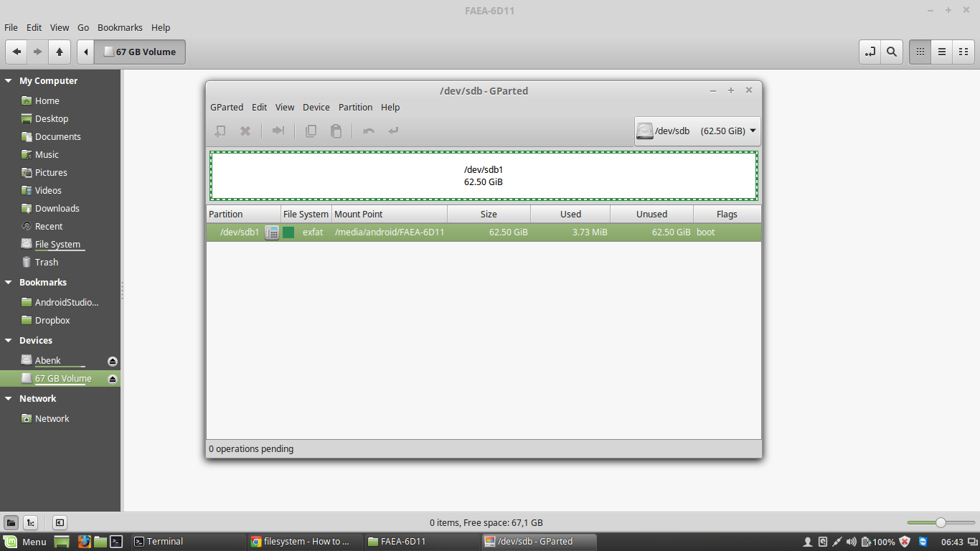The image size is (980, 551).
Task: Show places in the sidebar
Action: click(11, 523)
